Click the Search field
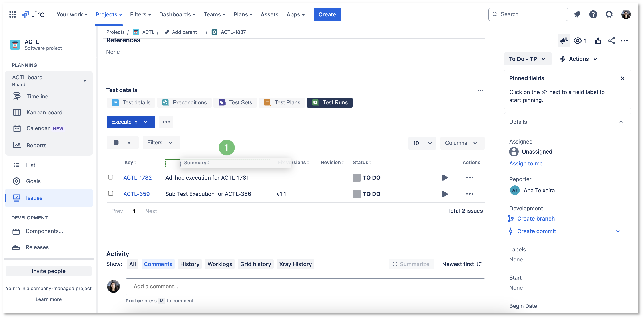Viewport: 644px width, 319px height. (x=528, y=14)
